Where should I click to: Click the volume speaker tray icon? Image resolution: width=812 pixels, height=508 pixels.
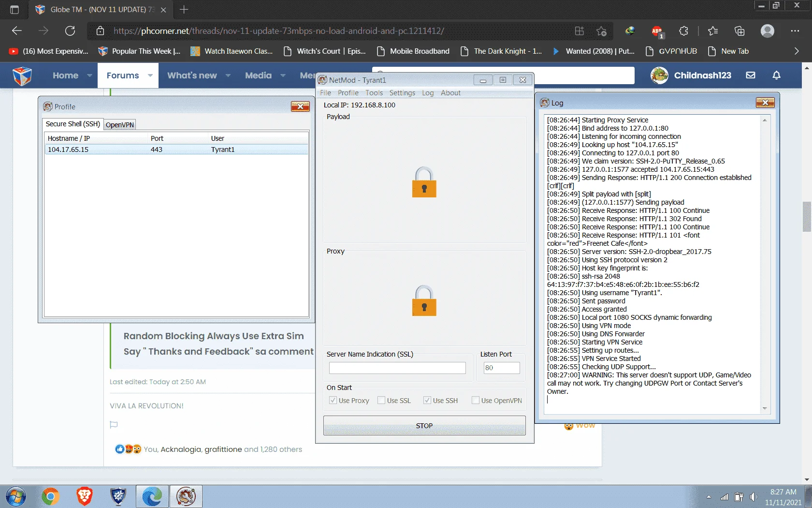(x=753, y=497)
